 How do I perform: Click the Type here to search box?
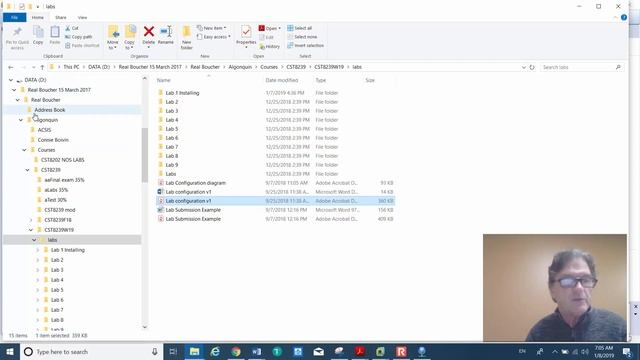pos(90,351)
